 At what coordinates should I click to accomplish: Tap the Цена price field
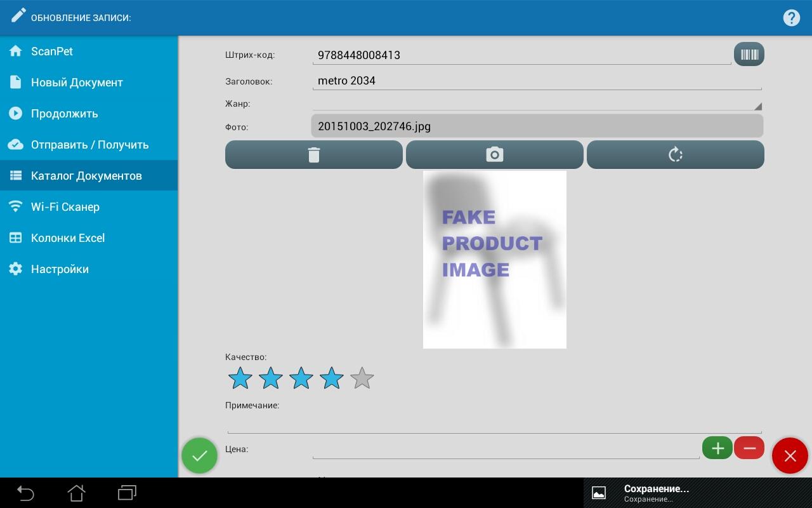(x=506, y=449)
